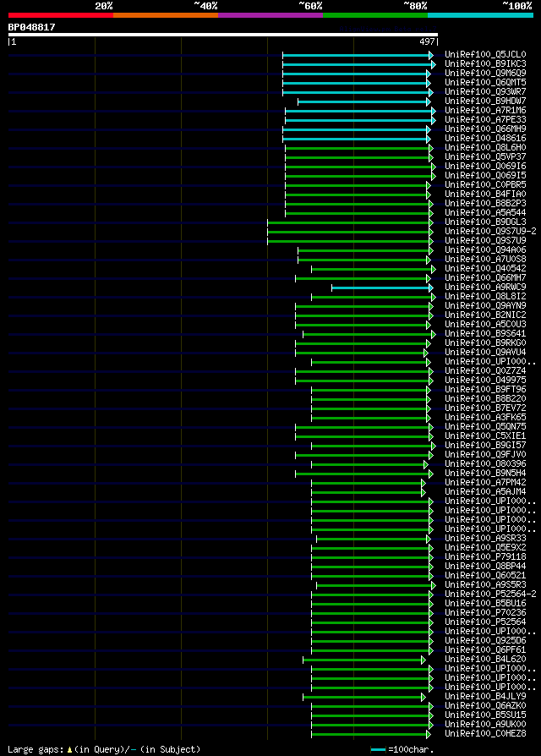Click the cyan alignment bar for UniRef100_B9HDW7
The height and width of the screenshot is (756, 541).
[364, 102]
